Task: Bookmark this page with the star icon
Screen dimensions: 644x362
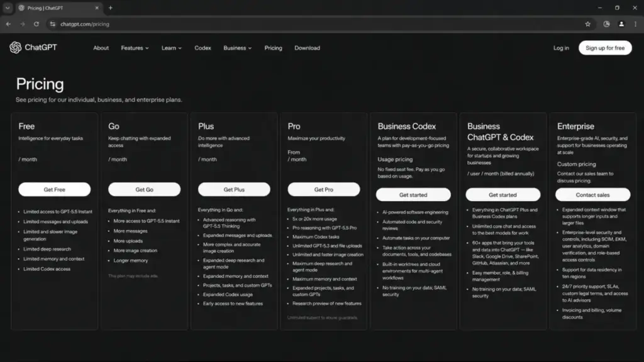Action: [x=588, y=25]
